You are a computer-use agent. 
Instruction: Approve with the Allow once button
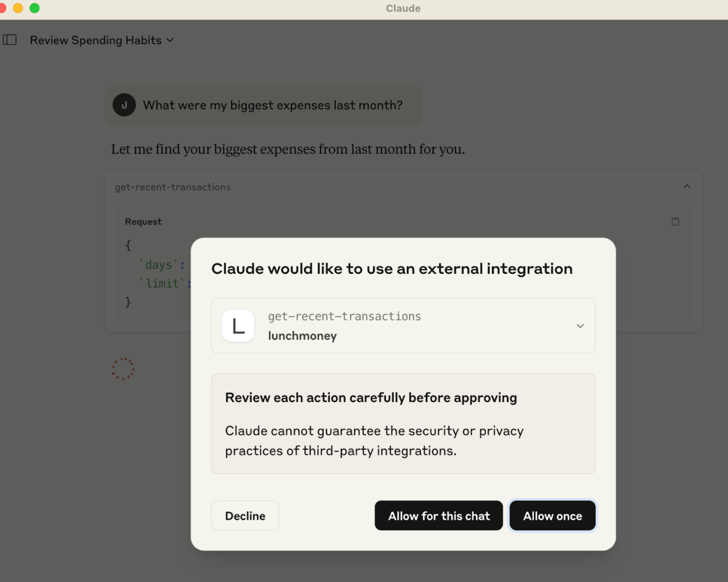pyautogui.click(x=552, y=516)
